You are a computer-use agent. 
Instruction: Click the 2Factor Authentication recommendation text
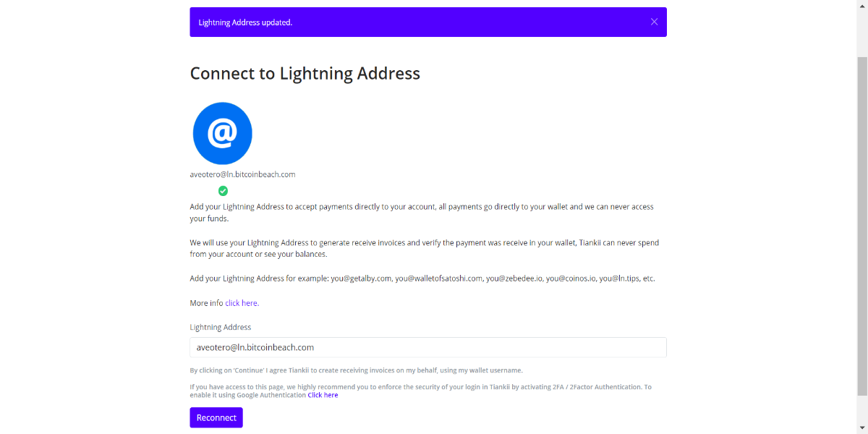tap(420, 391)
